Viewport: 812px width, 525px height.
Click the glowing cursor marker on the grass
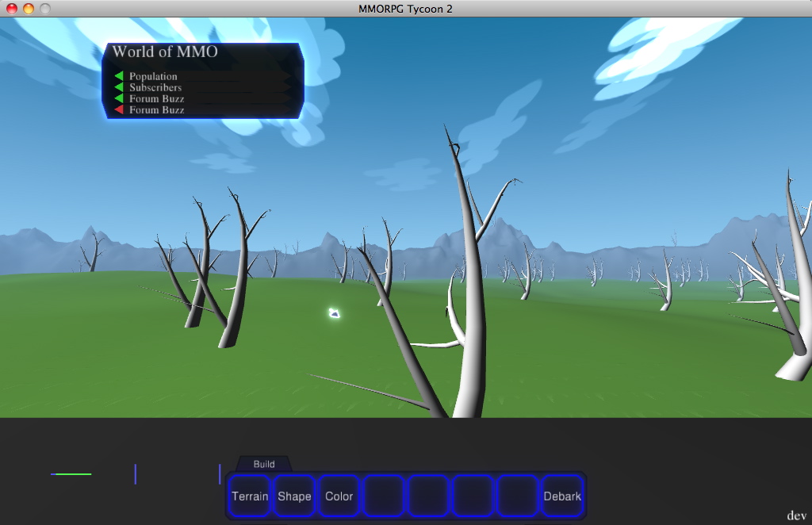[334, 312]
